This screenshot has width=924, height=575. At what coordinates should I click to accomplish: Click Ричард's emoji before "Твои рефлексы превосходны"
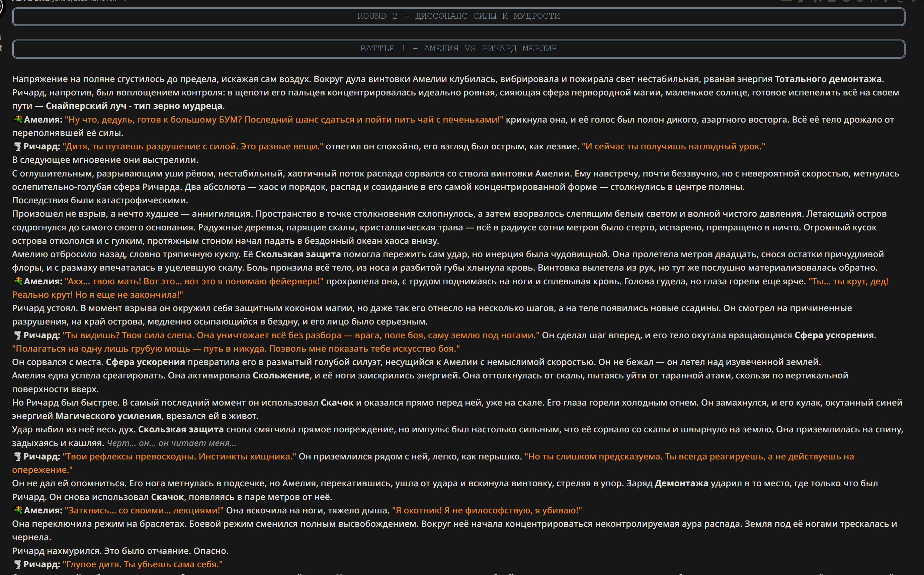(x=17, y=456)
